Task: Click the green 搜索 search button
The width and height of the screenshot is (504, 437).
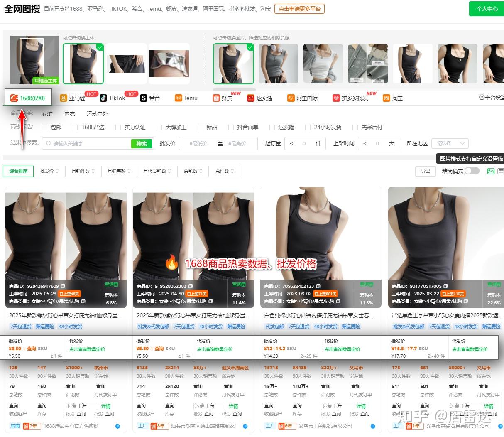Action: point(142,143)
